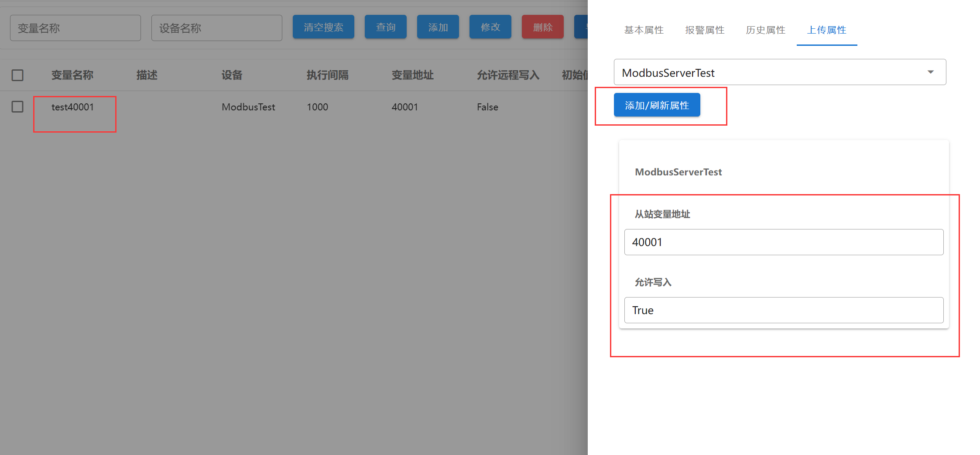Toggle the select-all header checkbox
This screenshot has width=980, height=455.
(x=17, y=75)
